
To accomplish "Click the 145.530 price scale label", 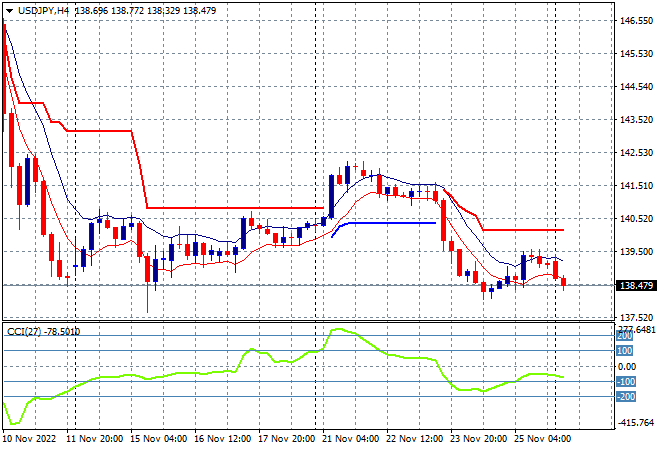I will pyautogui.click(x=636, y=53).
